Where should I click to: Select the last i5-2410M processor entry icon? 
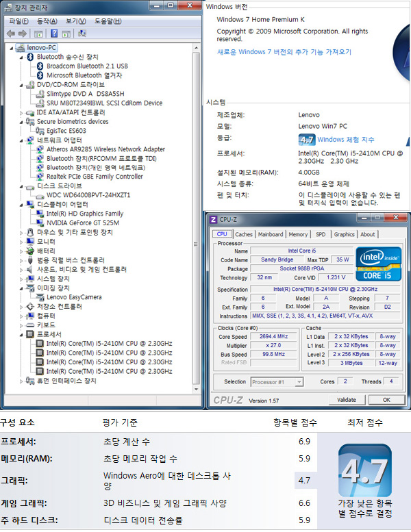(x=40, y=371)
